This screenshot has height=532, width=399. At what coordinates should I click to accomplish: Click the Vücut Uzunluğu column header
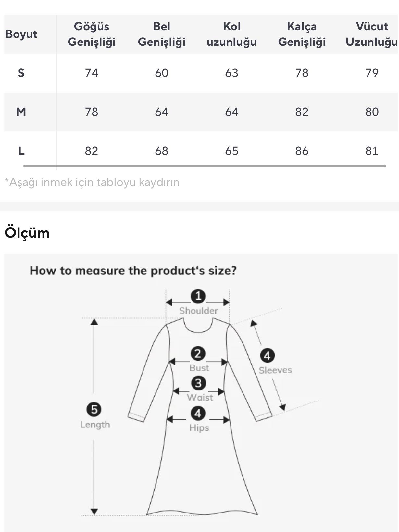(x=371, y=34)
